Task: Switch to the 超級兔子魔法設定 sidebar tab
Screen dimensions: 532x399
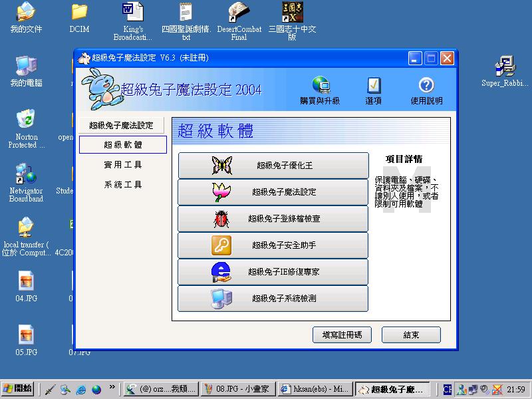Action: 121,126
